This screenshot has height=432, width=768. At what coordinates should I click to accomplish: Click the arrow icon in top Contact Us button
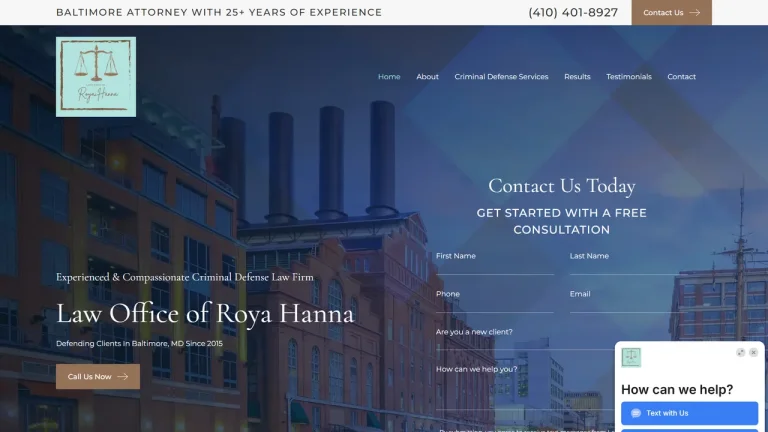695,13
